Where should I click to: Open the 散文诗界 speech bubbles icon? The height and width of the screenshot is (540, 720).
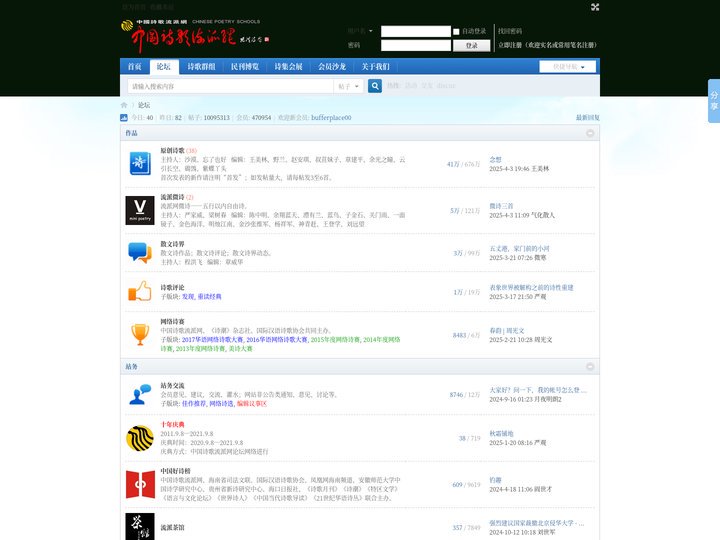click(x=140, y=253)
